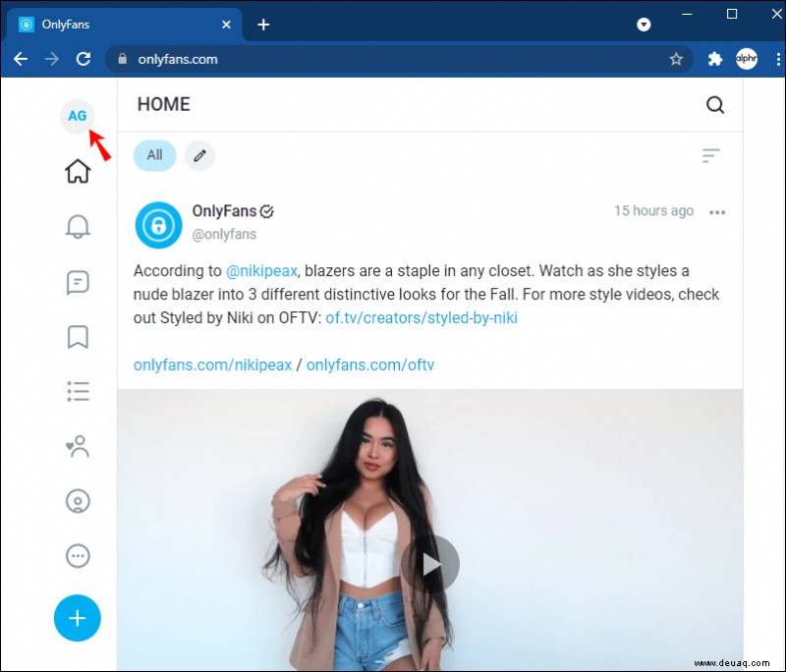Open Extensions puzzle icon
This screenshot has width=786, height=672.
click(715, 59)
